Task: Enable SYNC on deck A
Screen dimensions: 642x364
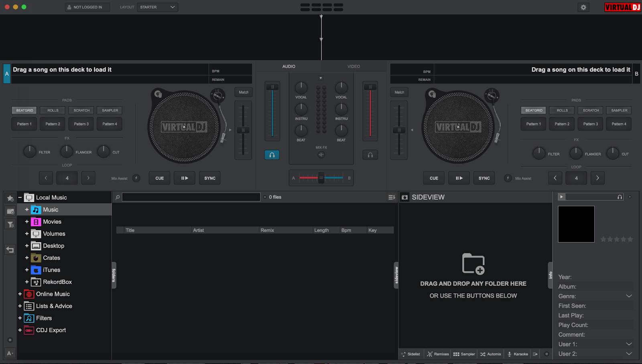Action: click(210, 178)
